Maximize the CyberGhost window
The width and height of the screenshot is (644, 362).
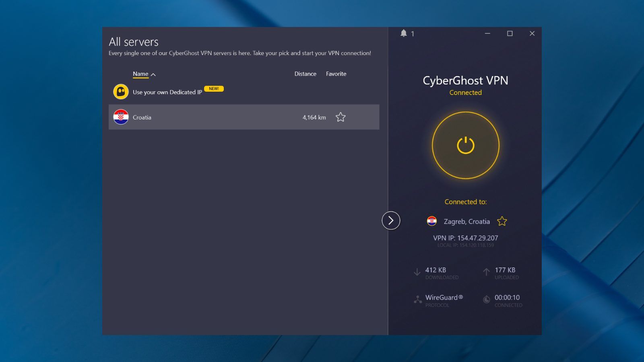point(510,33)
